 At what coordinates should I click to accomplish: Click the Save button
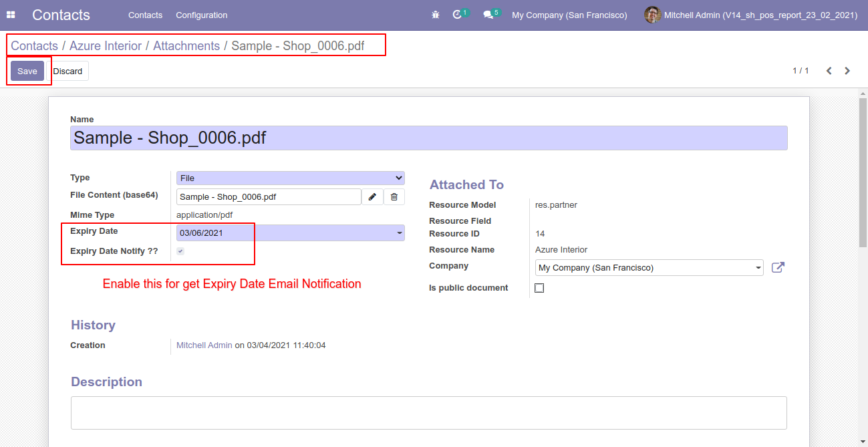point(27,71)
